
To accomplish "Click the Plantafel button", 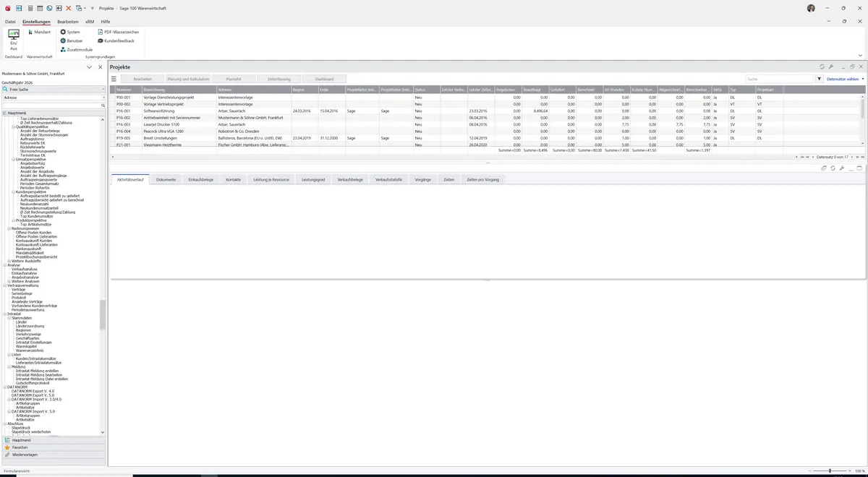I will (x=233, y=79).
